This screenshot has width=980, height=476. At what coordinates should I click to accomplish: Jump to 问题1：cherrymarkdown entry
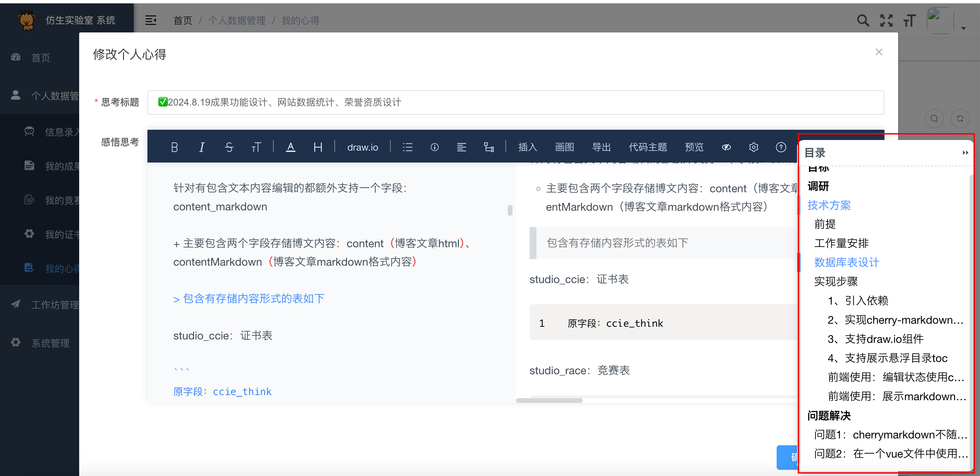pos(890,434)
